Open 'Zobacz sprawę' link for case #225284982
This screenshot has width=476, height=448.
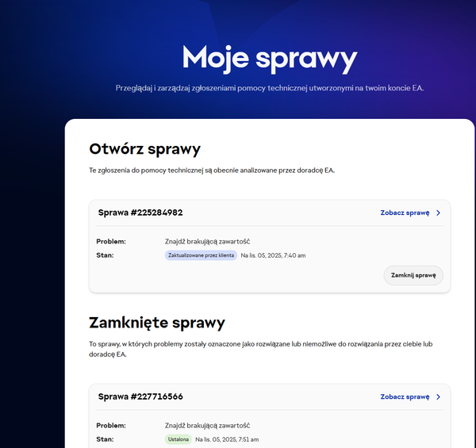405,213
